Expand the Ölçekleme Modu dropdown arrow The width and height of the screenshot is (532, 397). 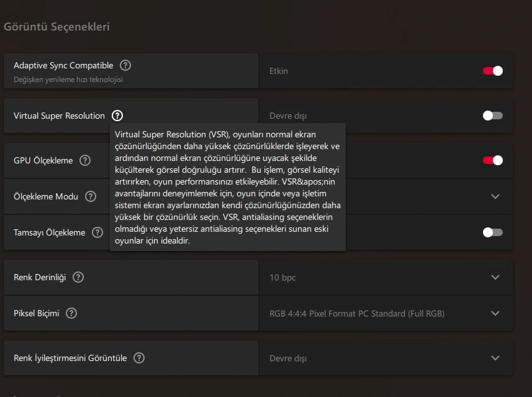coord(495,196)
